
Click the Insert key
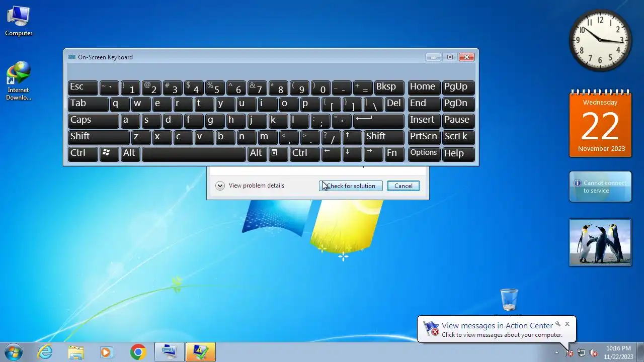424,120
